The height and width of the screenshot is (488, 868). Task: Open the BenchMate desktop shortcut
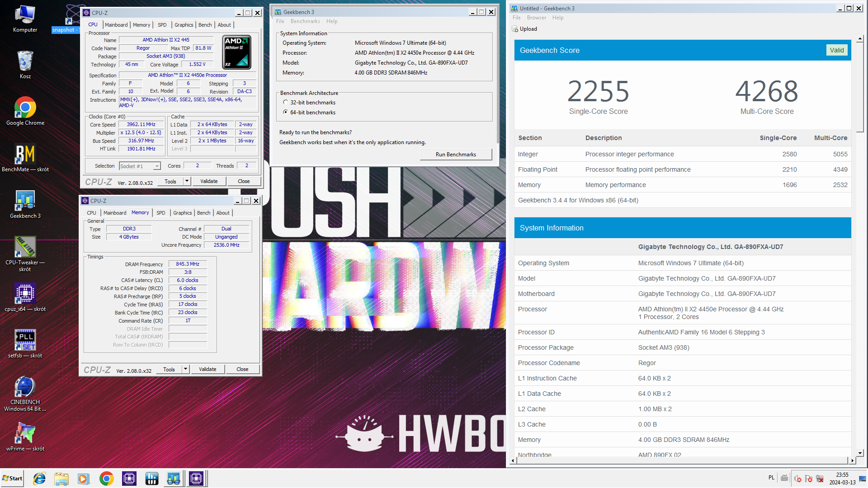click(x=25, y=158)
